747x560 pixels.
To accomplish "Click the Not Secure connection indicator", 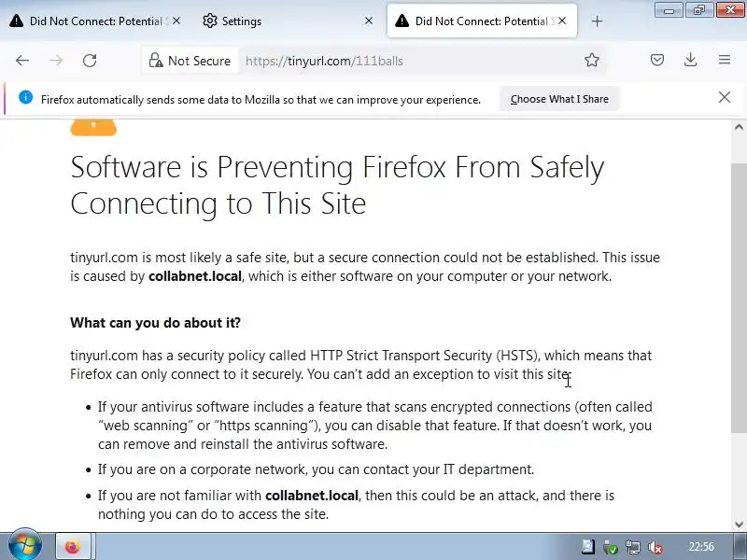I will tap(190, 61).
